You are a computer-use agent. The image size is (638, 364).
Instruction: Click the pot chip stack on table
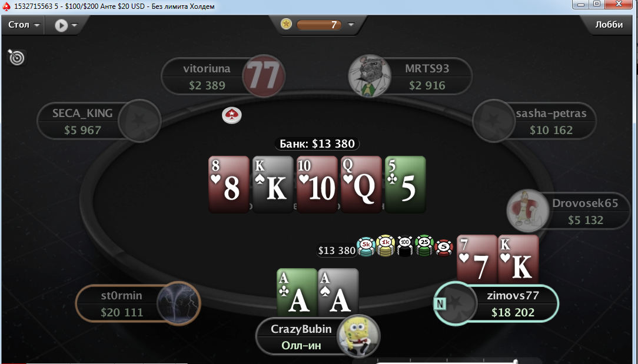[404, 246]
